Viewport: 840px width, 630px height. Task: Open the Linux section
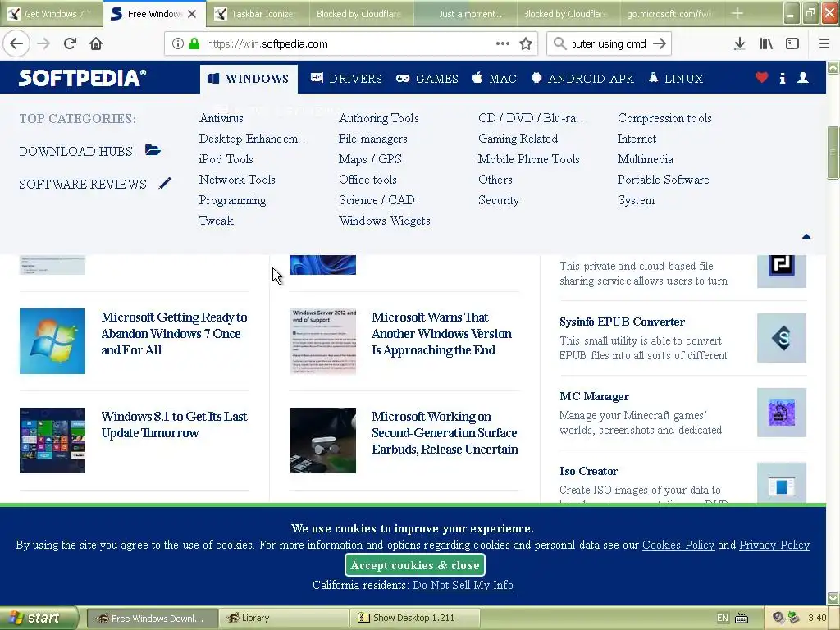[x=676, y=79]
